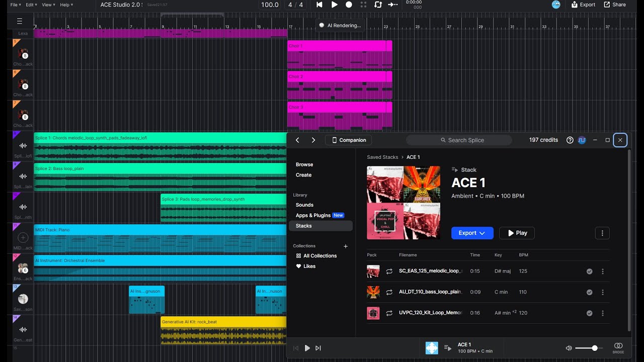This screenshot has width=644, height=362.
Task: Click the Generative beat track waveform icon
Action: [x=23, y=329]
